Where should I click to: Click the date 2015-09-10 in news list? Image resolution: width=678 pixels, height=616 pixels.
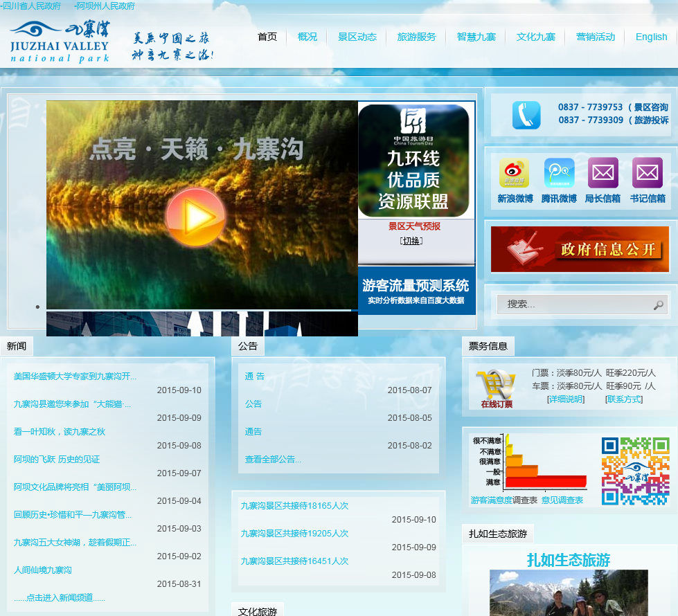179,390
